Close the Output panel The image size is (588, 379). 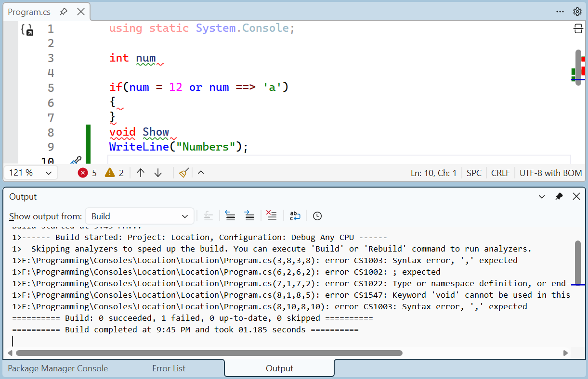(576, 196)
